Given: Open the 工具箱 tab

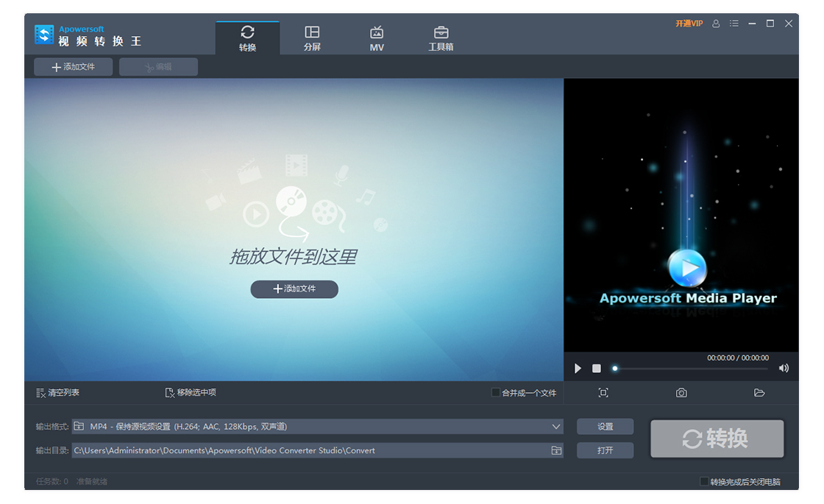Looking at the screenshot, I should [x=441, y=38].
